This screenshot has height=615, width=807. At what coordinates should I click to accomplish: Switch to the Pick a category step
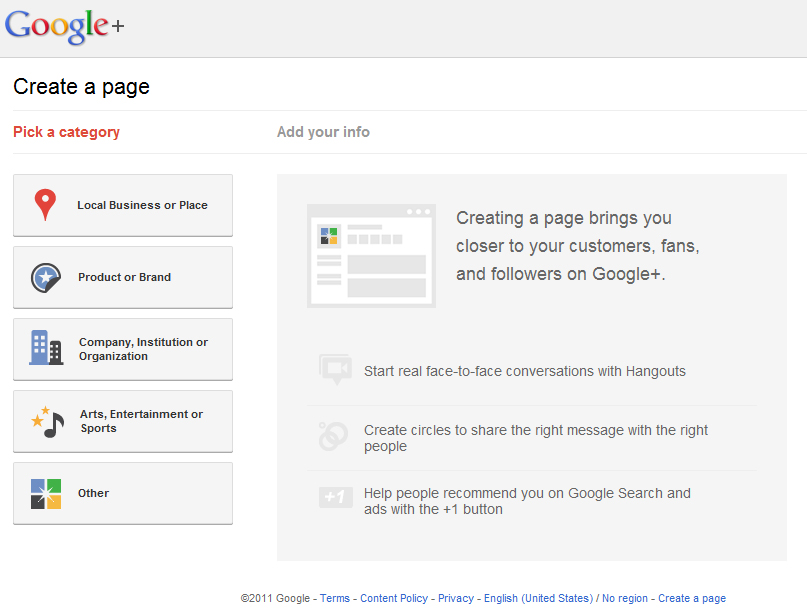click(66, 132)
